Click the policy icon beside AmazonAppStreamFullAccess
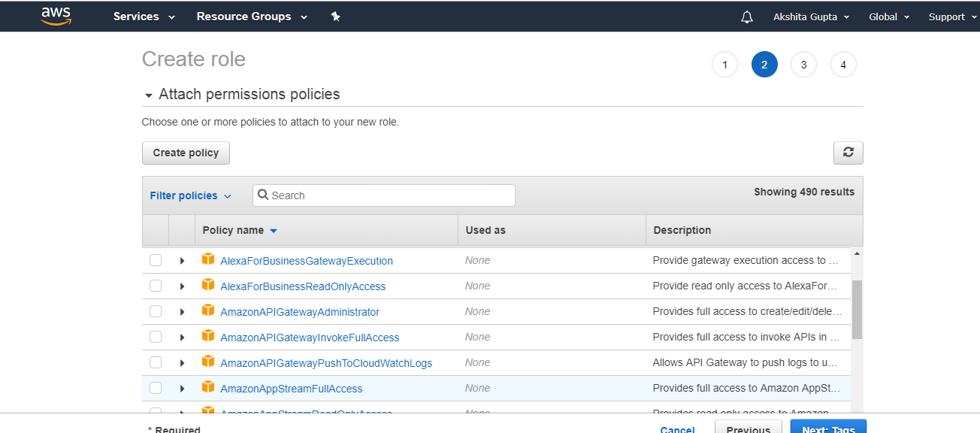Viewport: 980px width, 433px height. 208,387
